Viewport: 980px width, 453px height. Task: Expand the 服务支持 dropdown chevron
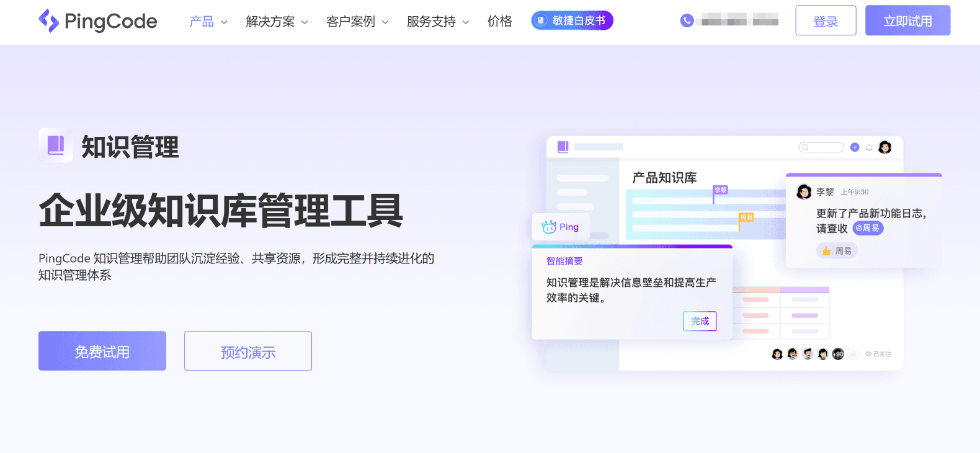pyautogui.click(x=466, y=22)
